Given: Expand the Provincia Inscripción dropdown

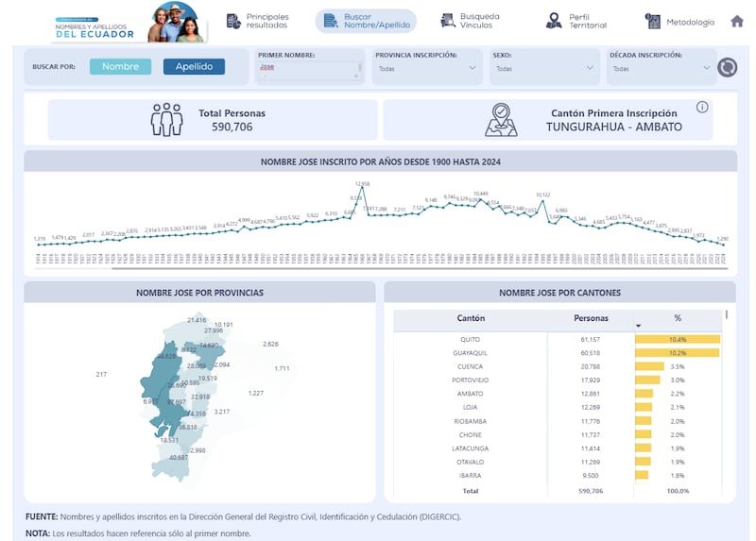Looking at the screenshot, I should click(428, 68).
